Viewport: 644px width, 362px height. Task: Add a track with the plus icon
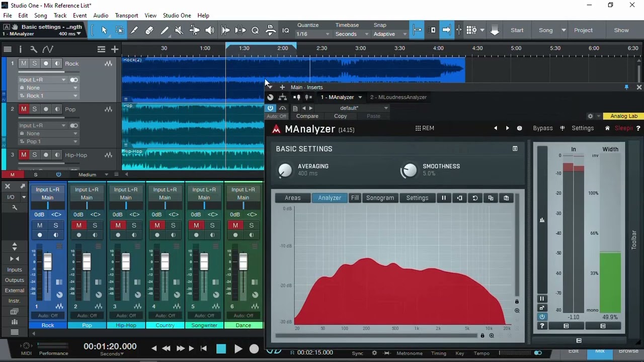[115, 49]
